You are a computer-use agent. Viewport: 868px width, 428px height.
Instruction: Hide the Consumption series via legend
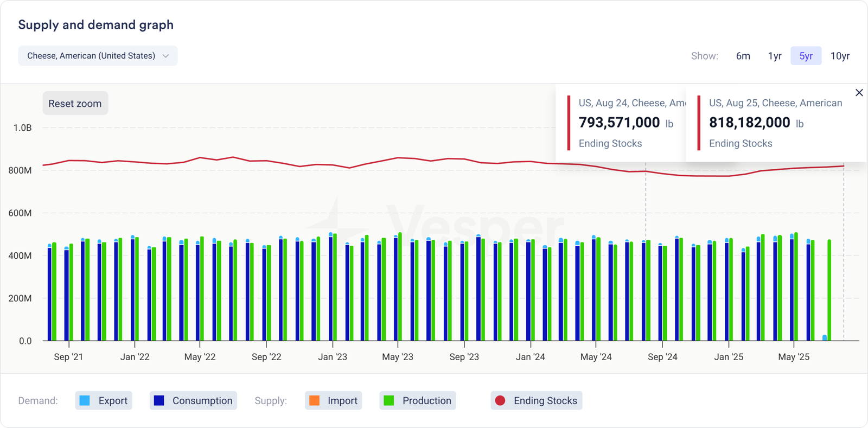click(202, 400)
